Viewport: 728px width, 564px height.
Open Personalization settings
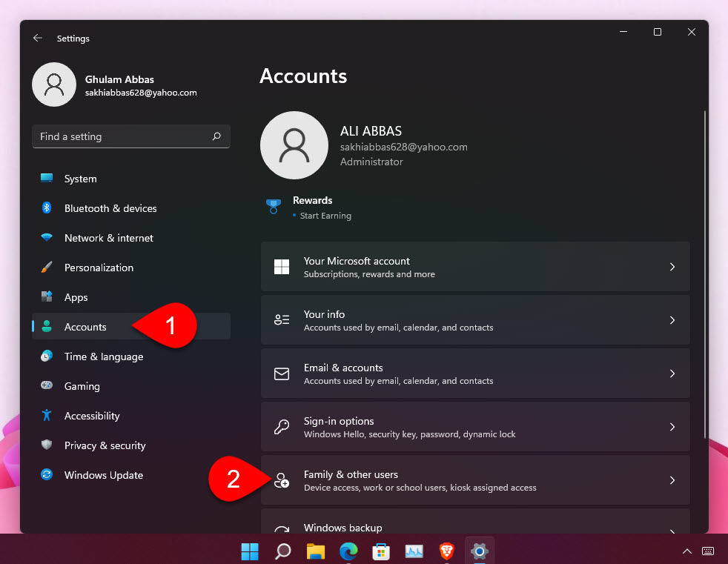coord(131,268)
